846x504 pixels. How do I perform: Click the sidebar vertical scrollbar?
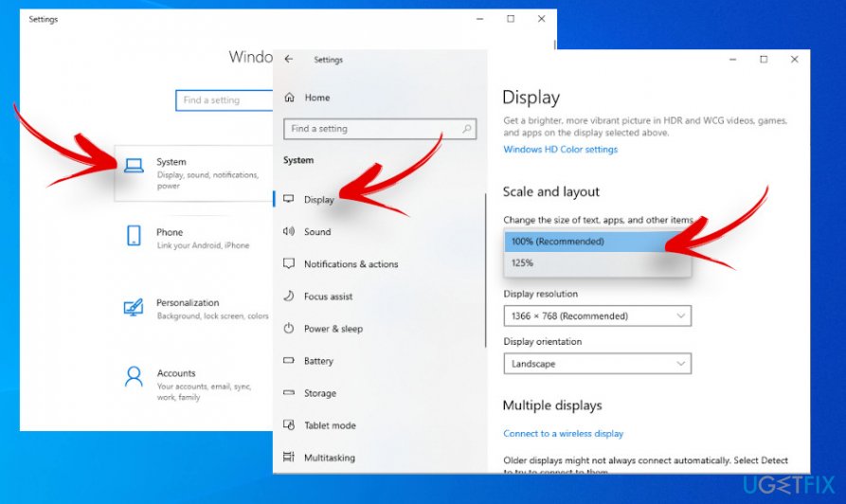pos(486,270)
